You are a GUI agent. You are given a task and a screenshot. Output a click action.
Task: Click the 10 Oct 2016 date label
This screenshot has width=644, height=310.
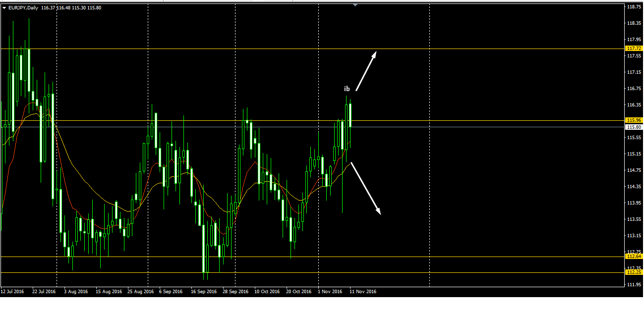[267, 292]
